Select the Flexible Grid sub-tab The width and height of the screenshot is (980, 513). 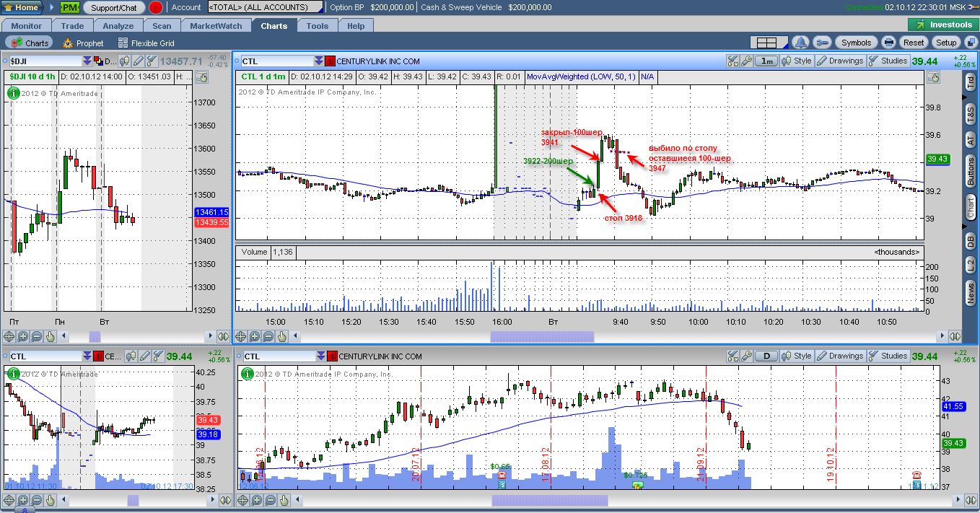[x=146, y=43]
